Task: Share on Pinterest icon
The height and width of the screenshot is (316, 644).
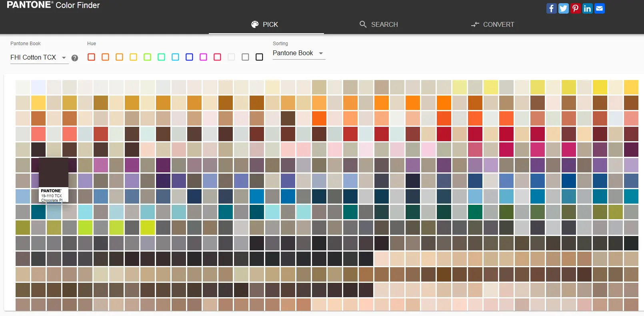Action: (x=575, y=8)
